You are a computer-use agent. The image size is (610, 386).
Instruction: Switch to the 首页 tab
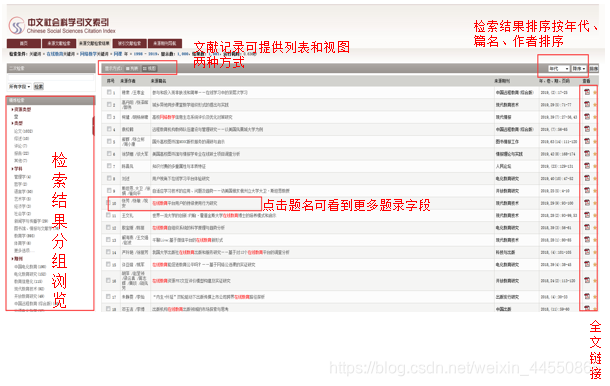24,43
